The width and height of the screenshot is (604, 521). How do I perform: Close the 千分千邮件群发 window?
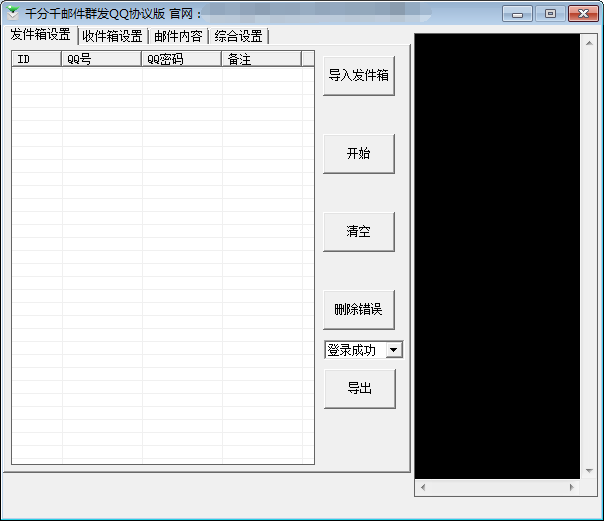point(584,14)
